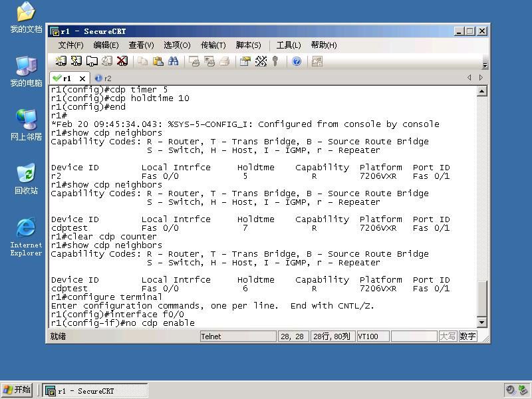Click the Print Screen icon
Image resolution: width=532 pixels, height=399 pixels.
click(x=194, y=61)
